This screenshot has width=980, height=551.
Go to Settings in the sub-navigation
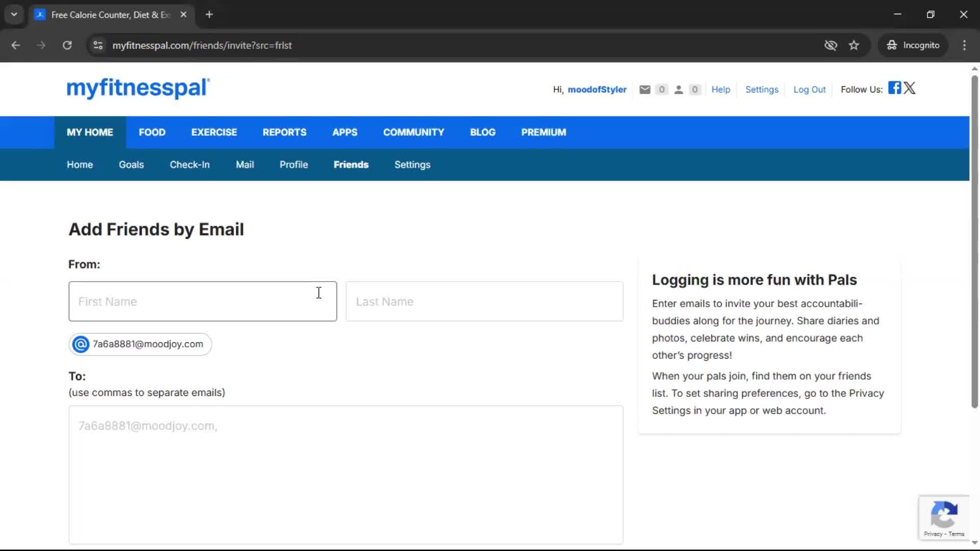click(x=412, y=165)
